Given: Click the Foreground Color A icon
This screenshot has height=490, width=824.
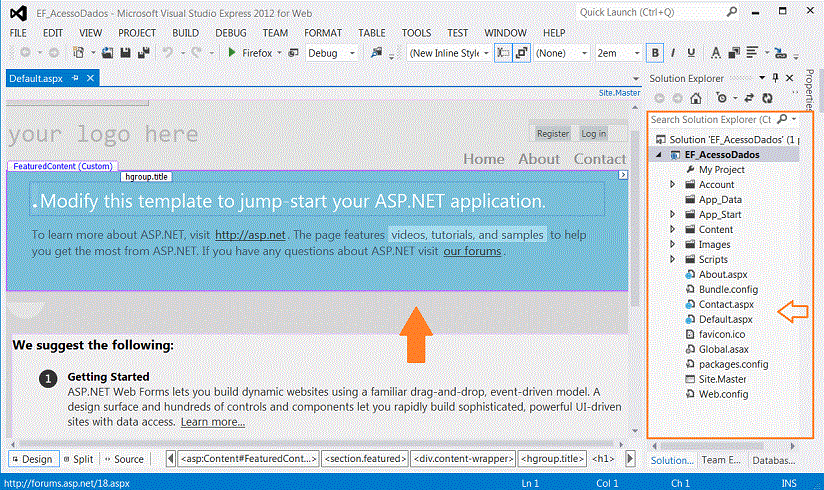Looking at the screenshot, I should click(x=715, y=53).
